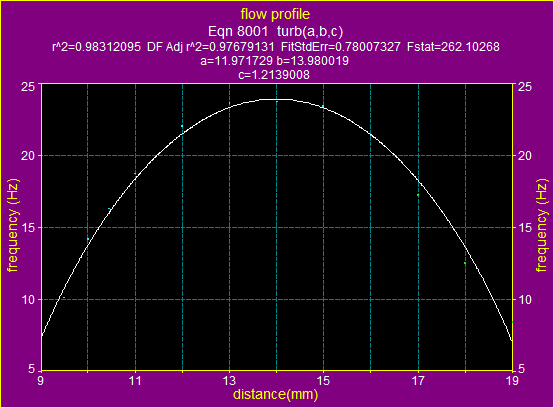The image size is (554, 408).
Task: Click the c=1.2139008 parameter label
Action: point(274,75)
